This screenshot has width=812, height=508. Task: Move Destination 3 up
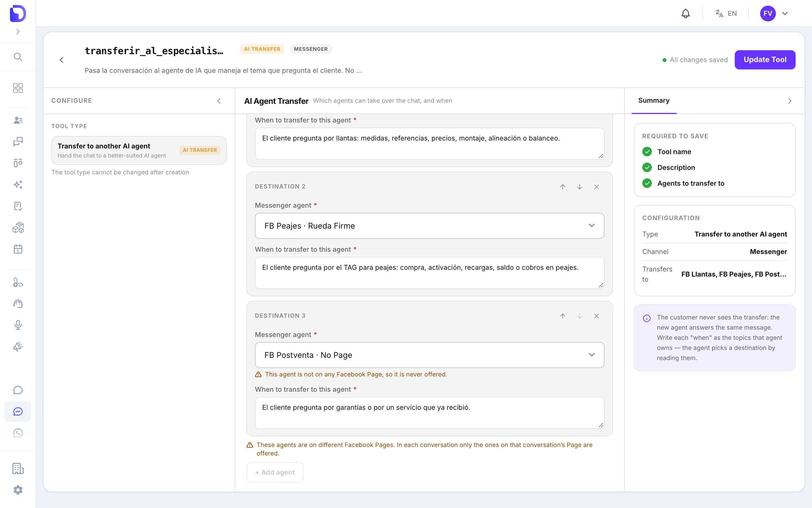[x=563, y=316]
